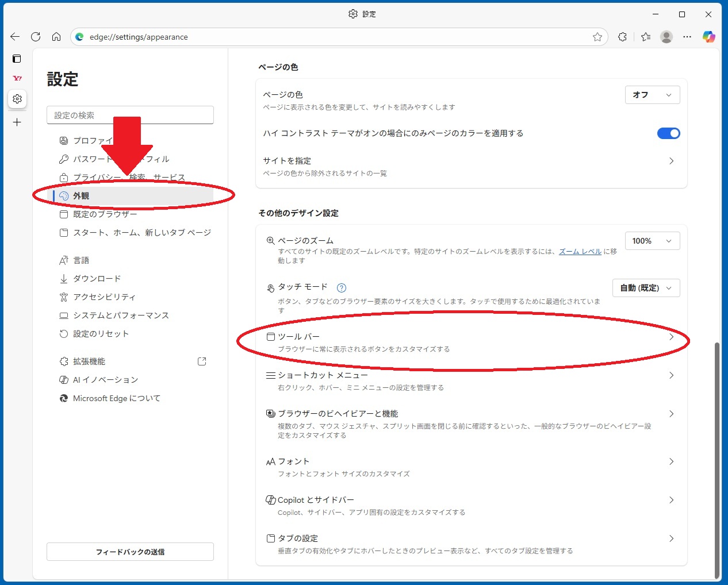Click the フィードバックの送信 button

click(130, 552)
